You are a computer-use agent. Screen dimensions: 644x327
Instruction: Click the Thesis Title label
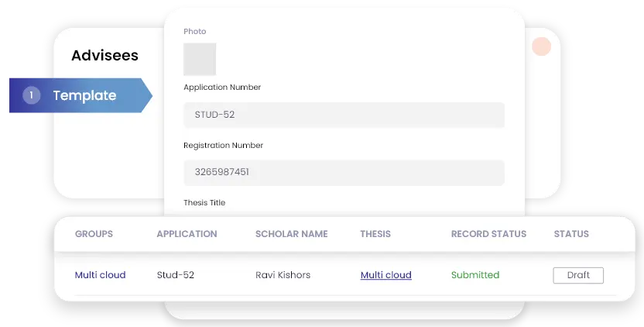(204, 203)
